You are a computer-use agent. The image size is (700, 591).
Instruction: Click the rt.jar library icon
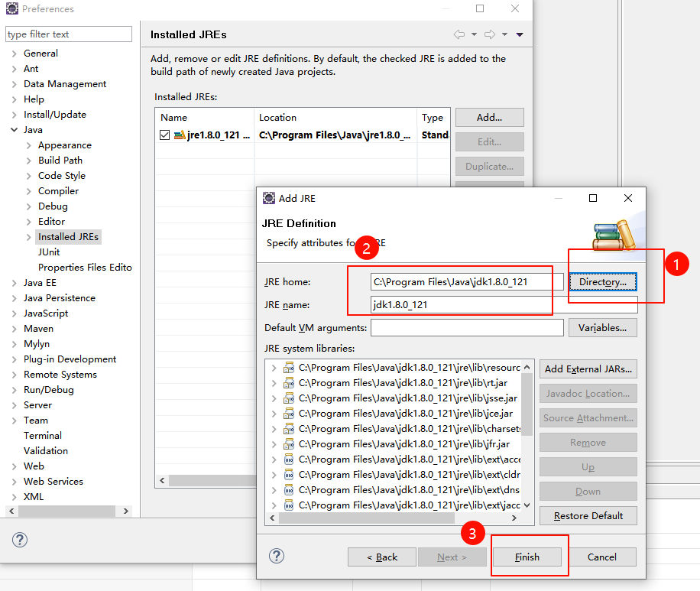pyautogui.click(x=289, y=383)
